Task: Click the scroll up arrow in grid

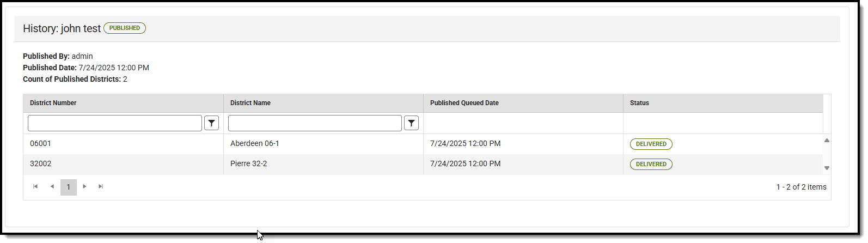Action: pyautogui.click(x=827, y=141)
